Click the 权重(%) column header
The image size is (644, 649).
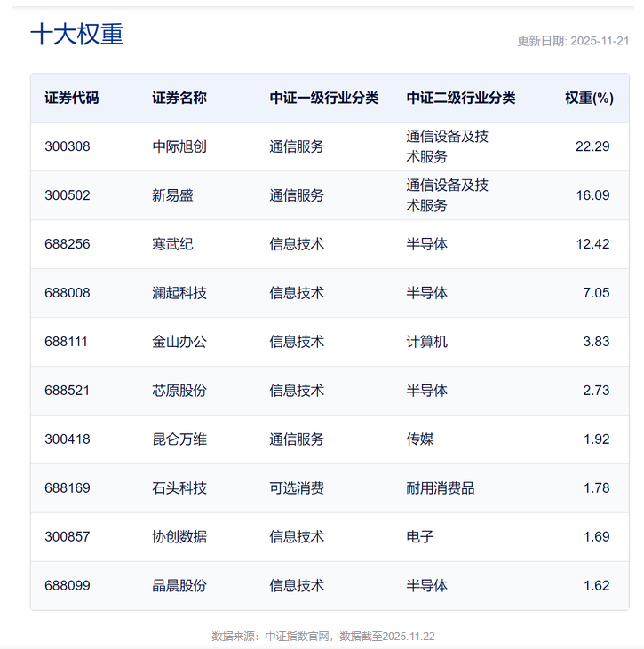[x=589, y=98]
